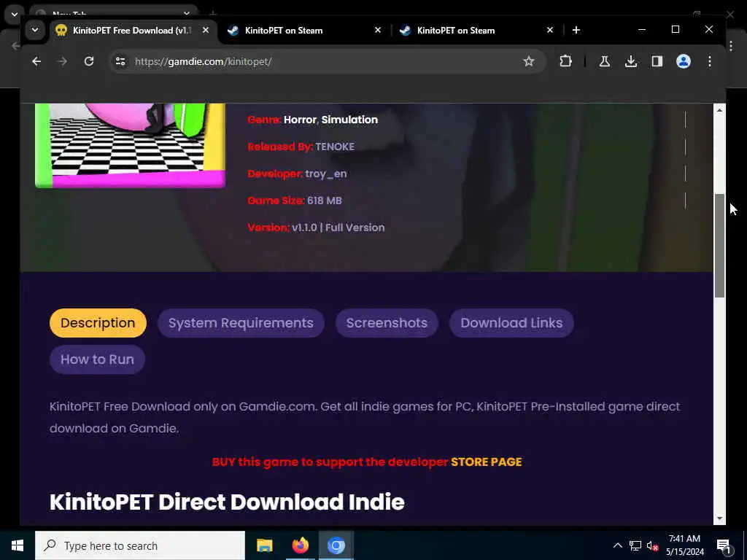This screenshot has width=747, height=560.
Task: Minimize the front Chrome window
Action: pos(642,29)
